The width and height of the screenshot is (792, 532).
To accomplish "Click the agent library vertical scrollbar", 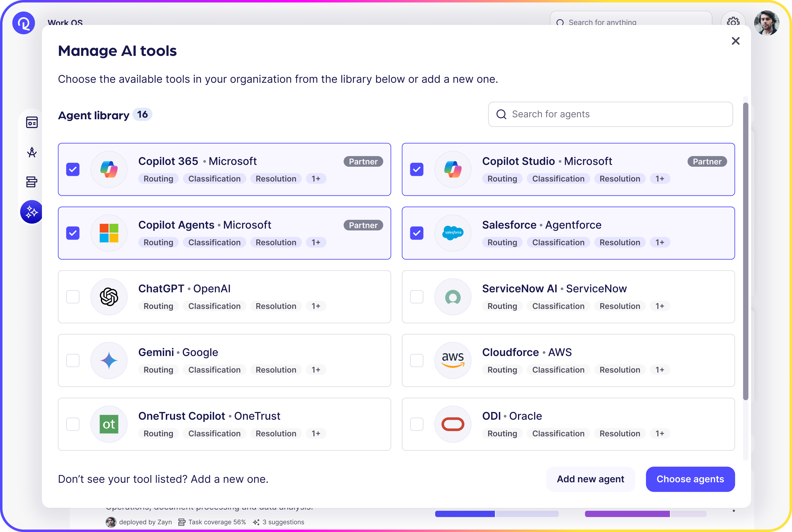I will pos(746,251).
